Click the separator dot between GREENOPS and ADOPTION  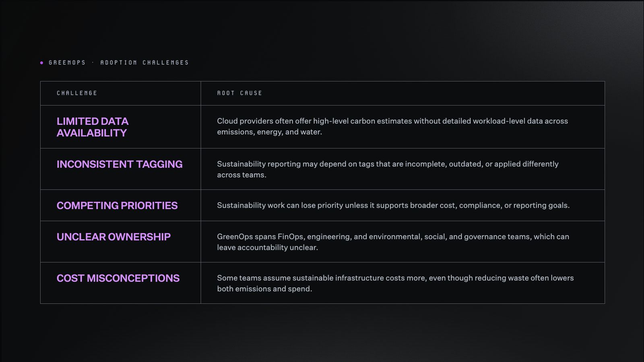pyautogui.click(x=93, y=62)
